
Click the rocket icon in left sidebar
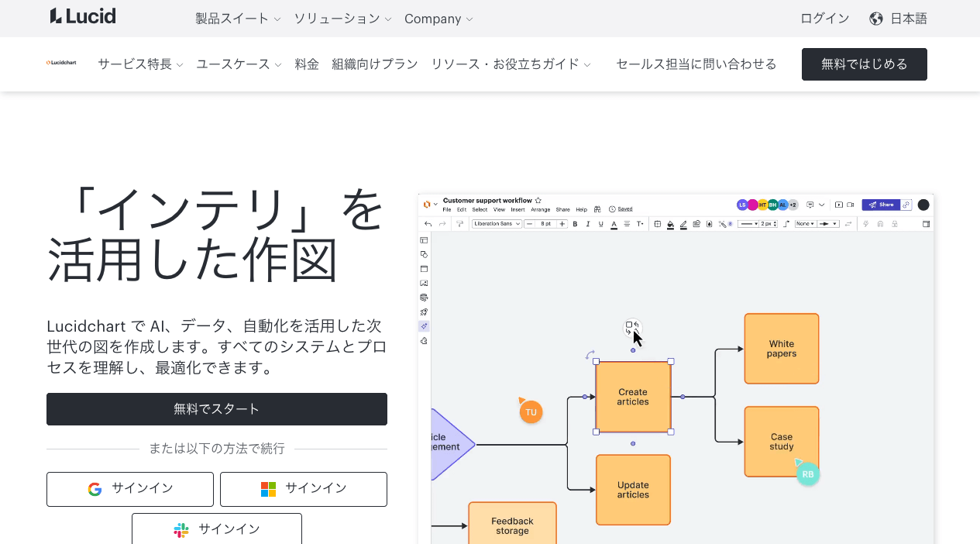coord(424,312)
